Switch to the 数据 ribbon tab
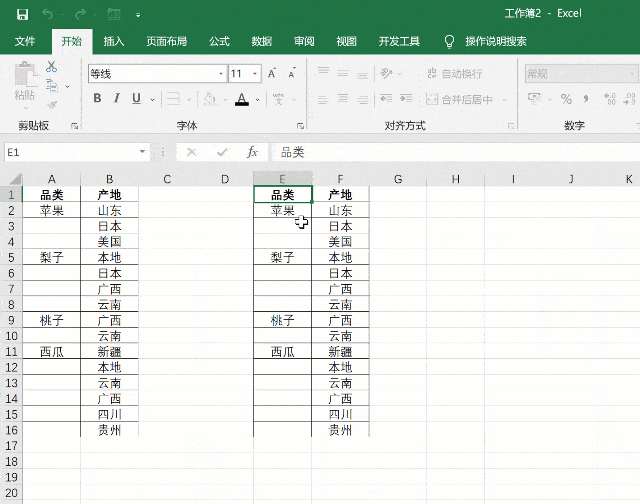Viewport: 640px width, 504px height. pyautogui.click(x=262, y=41)
